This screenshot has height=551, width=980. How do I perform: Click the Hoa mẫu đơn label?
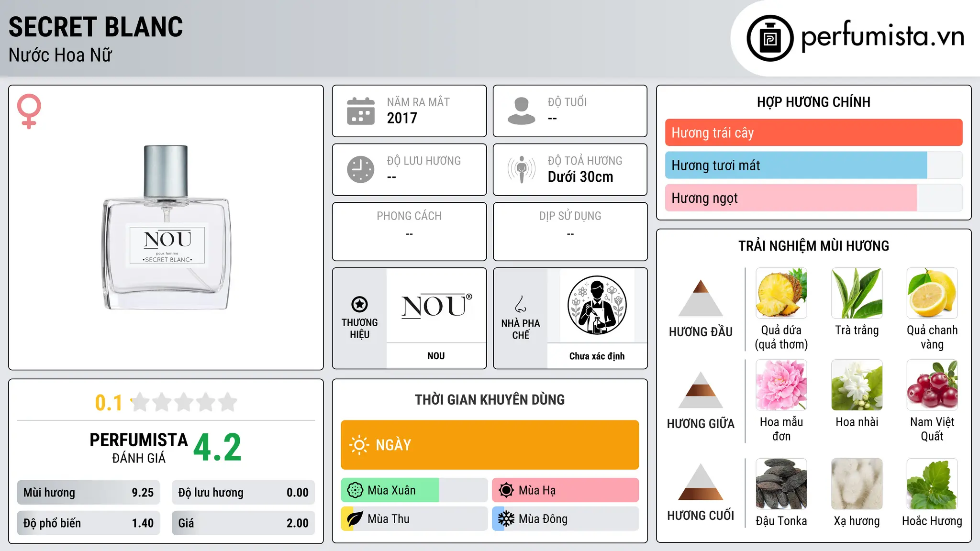pyautogui.click(x=781, y=429)
